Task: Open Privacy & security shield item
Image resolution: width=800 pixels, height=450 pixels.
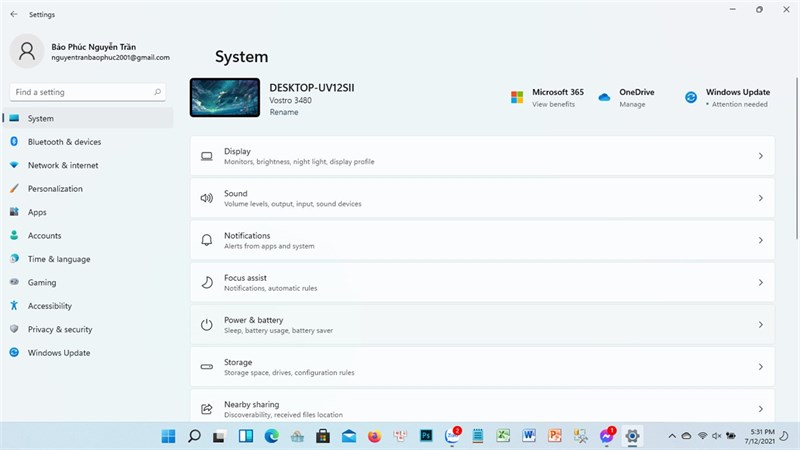Action: (60, 330)
